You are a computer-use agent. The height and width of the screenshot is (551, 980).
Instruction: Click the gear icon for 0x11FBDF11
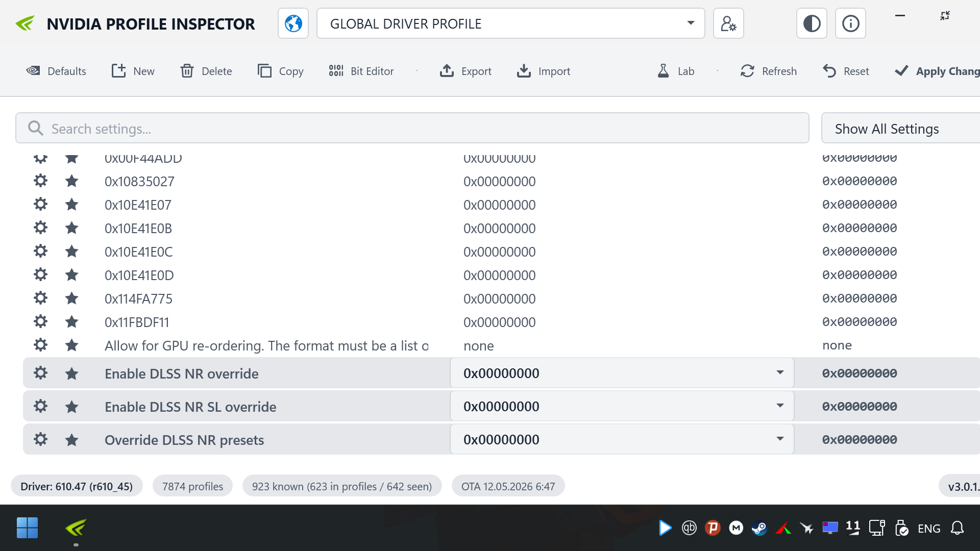click(40, 321)
